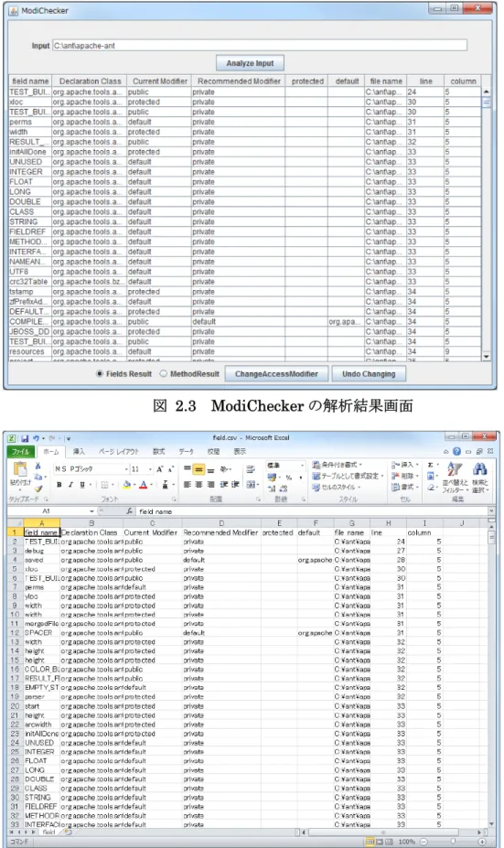Click the Excel help question mark icon
This screenshot has height=848, width=504.
(457, 451)
